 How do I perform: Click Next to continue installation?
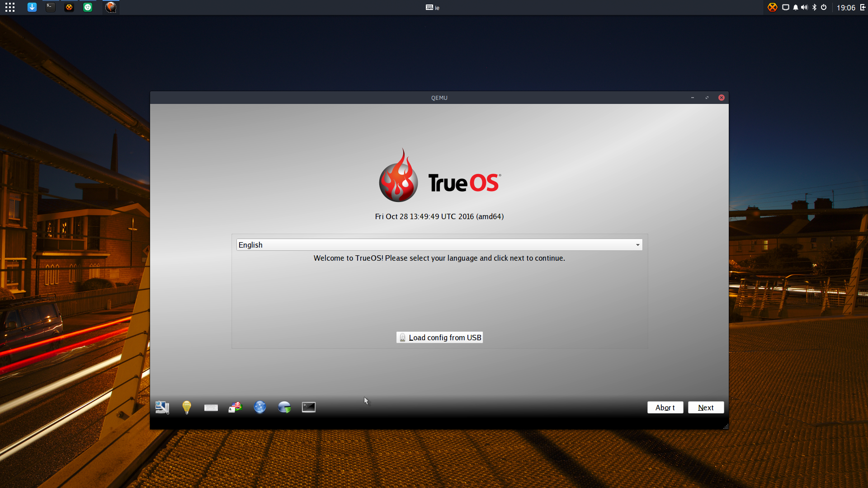click(x=706, y=408)
